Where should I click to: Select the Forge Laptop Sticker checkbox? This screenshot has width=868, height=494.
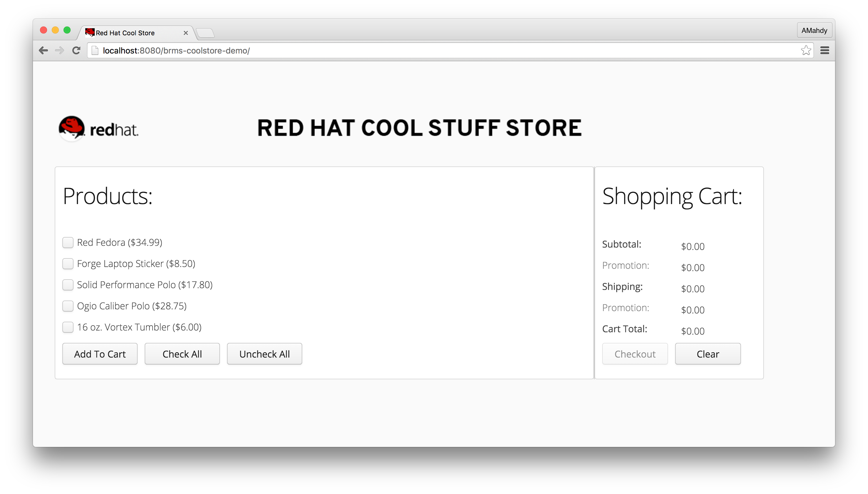coord(68,264)
